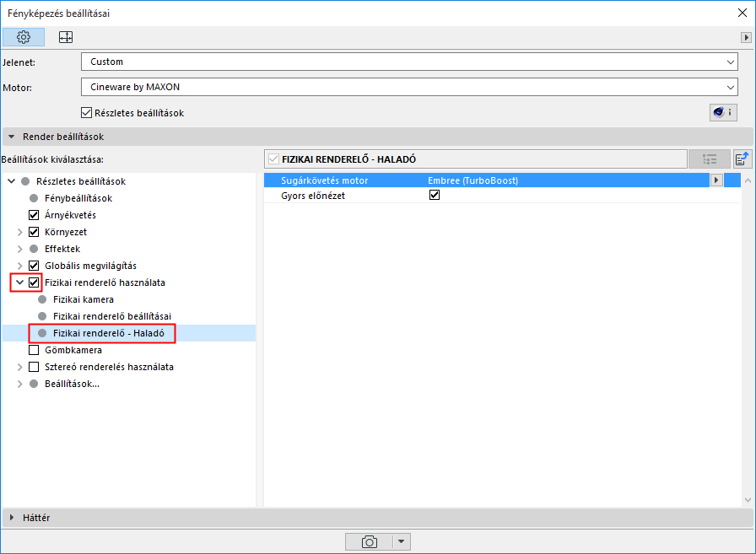Click the panel flyout arrow at top right

point(746,37)
